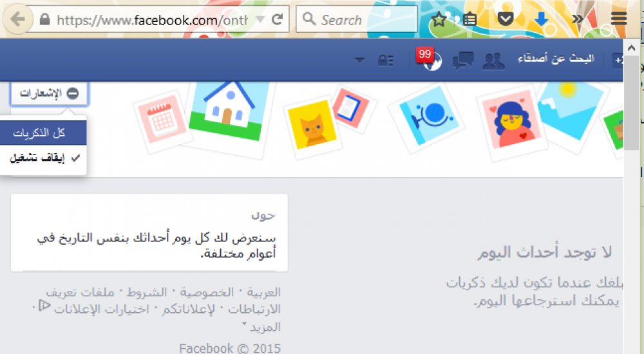This screenshot has width=644, height=354.
Task: Expand the Facebook account menu arrow
Action: pyautogui.click(x=359, y=61)
